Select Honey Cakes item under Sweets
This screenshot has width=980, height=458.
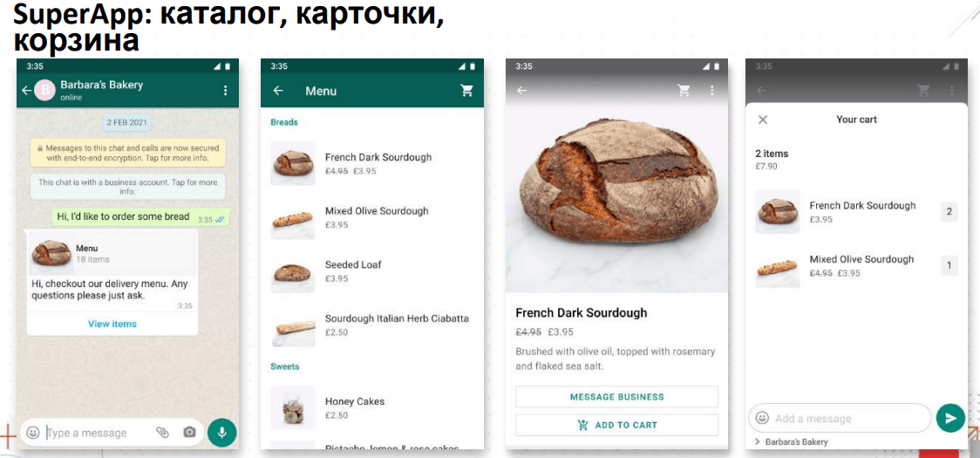tap(372, 408)
